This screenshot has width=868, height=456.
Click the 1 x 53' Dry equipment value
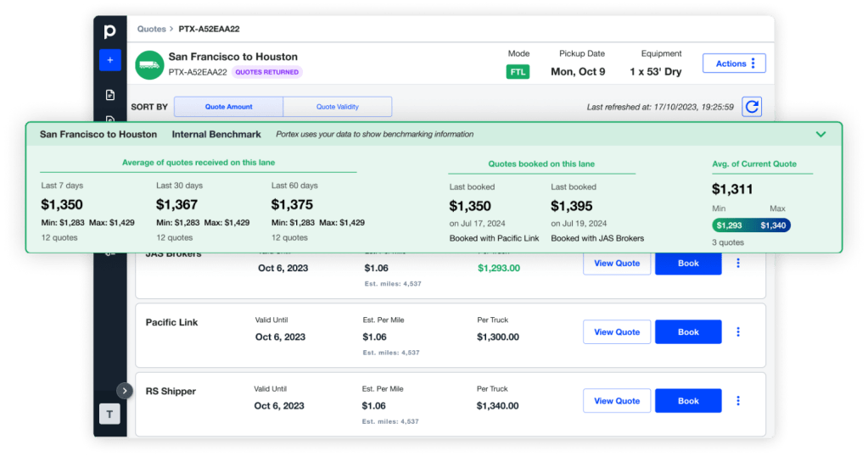(655, 72)
